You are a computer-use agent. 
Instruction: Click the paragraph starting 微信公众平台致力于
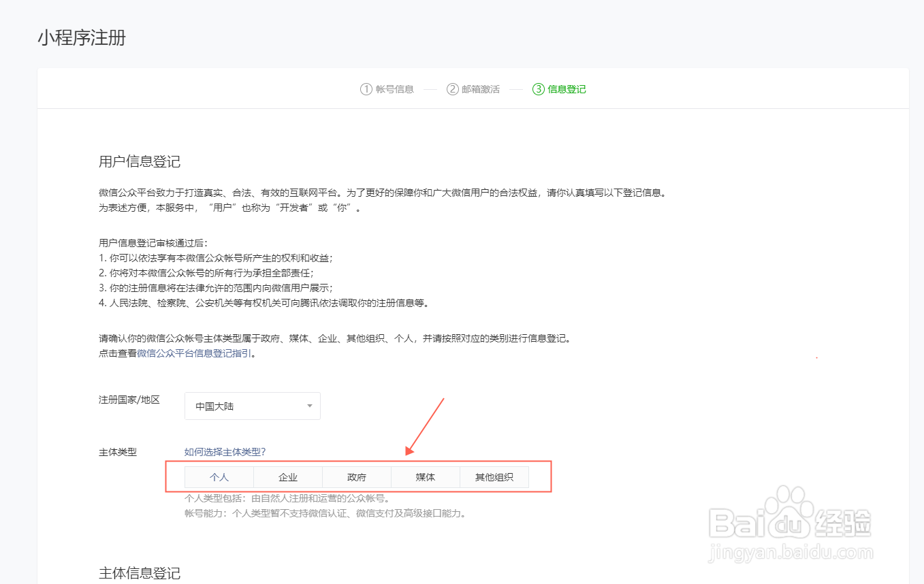382,193
